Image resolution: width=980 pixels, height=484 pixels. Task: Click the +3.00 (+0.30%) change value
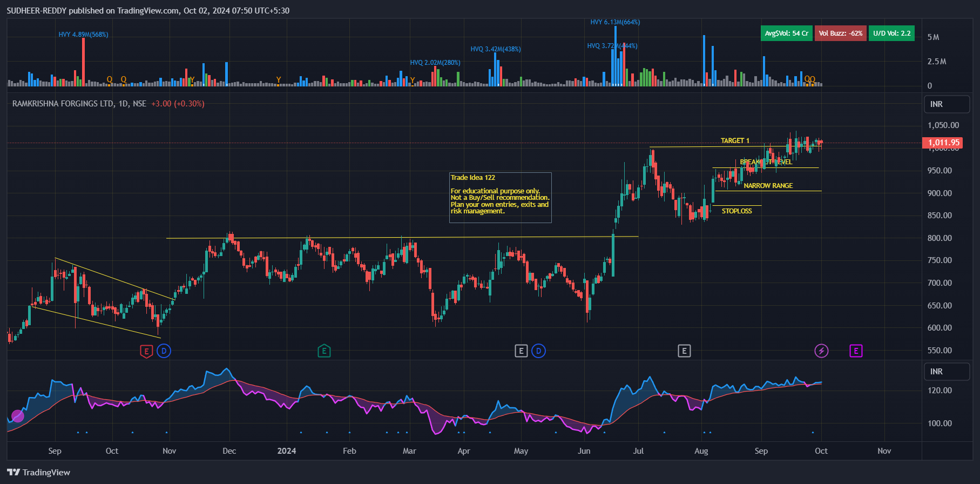tap(178, 104)
